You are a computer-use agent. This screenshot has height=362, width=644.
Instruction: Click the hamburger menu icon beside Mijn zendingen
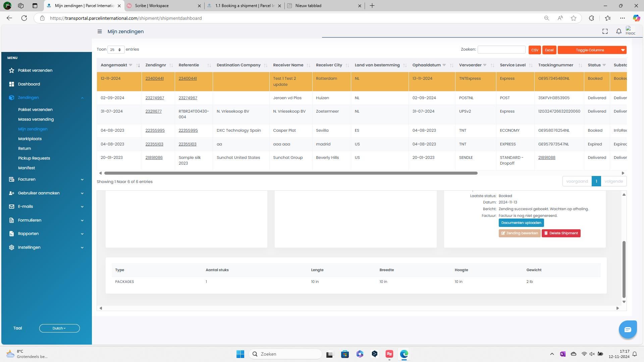pyautogui.click(x=100, y=32)
